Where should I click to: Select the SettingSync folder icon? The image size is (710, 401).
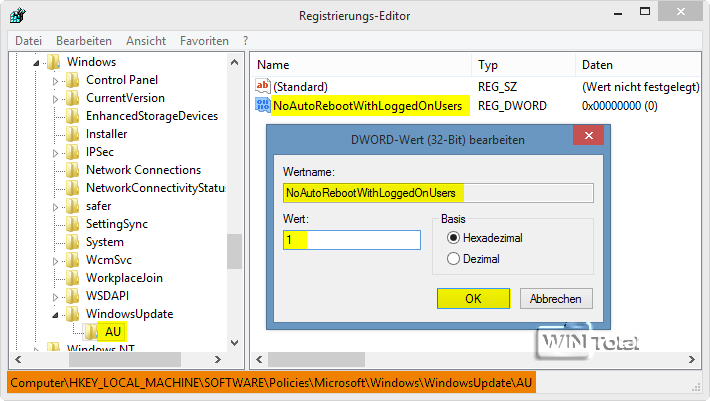click(x=73, y=224)
